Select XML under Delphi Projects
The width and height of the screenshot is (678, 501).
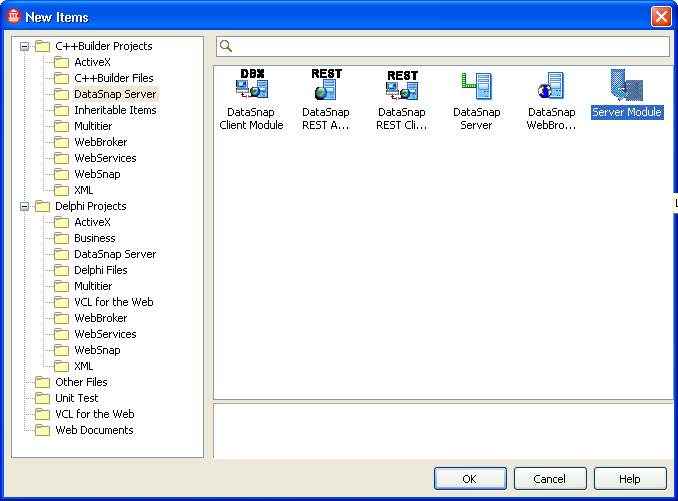click(83, 366)
